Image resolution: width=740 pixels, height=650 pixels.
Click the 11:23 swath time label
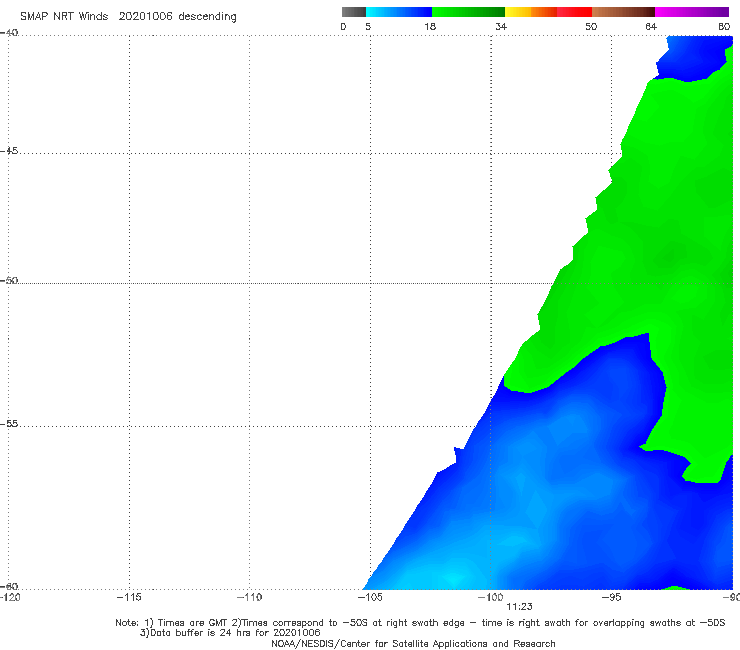pos(519,607)
